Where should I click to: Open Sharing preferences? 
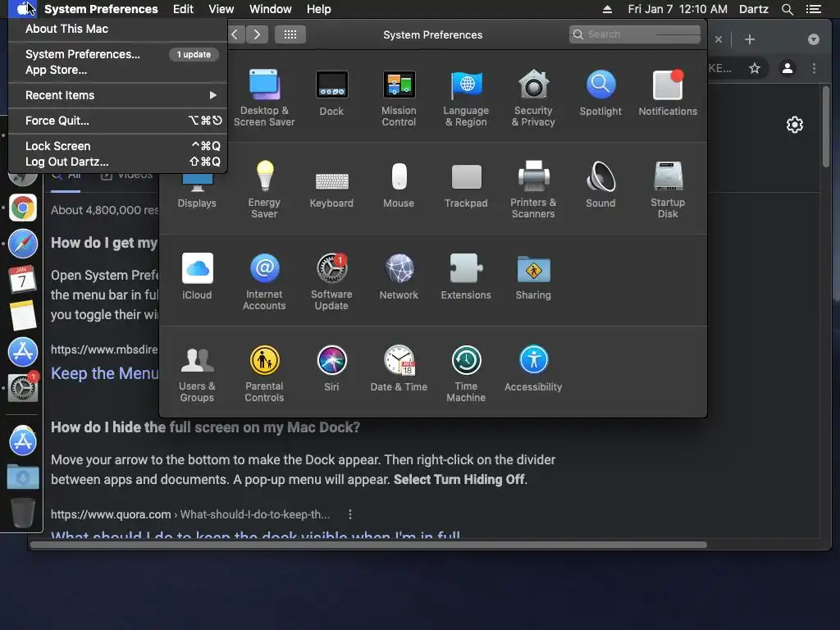(x=533, y=277)
